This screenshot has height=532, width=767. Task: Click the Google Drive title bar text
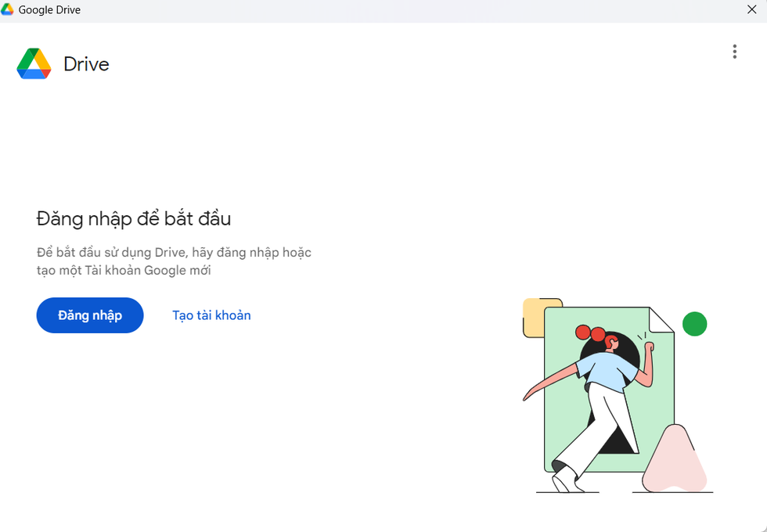click(x=49, y=9)
